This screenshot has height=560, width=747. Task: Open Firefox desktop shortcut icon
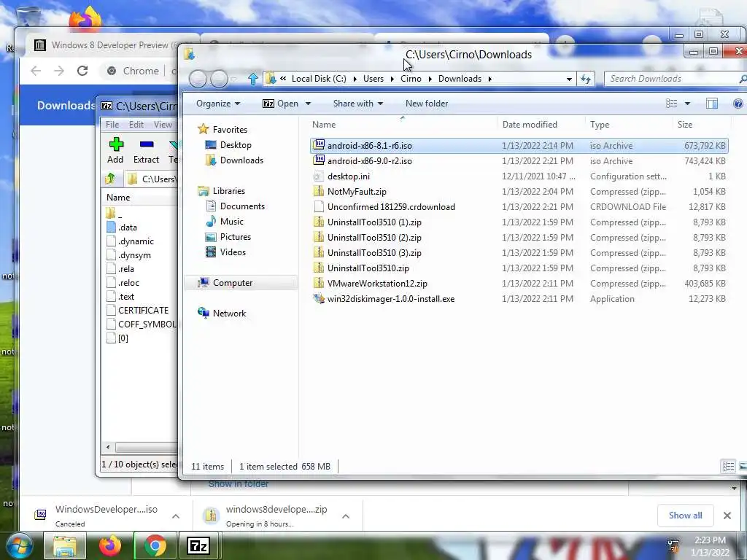coord(86,18)
